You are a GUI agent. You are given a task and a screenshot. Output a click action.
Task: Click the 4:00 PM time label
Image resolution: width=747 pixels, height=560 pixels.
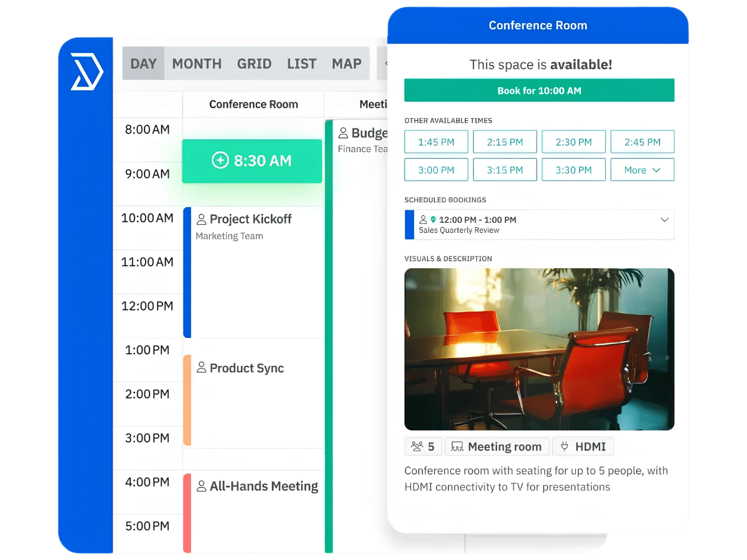(147, 482)
